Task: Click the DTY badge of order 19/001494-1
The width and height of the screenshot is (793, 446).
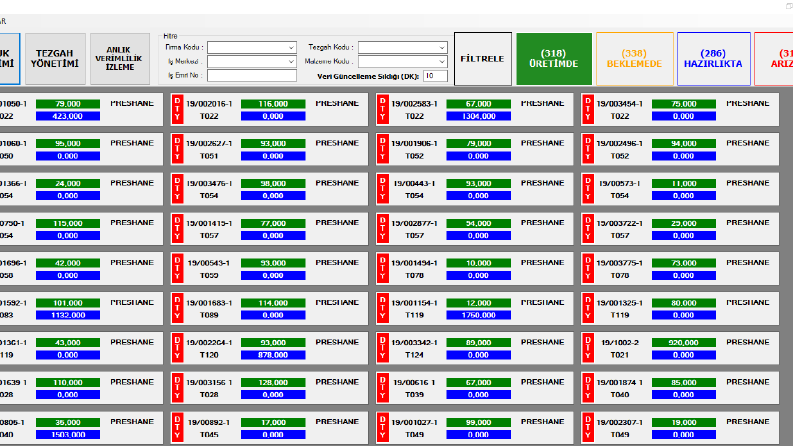Action: click(x=382, y=269)
